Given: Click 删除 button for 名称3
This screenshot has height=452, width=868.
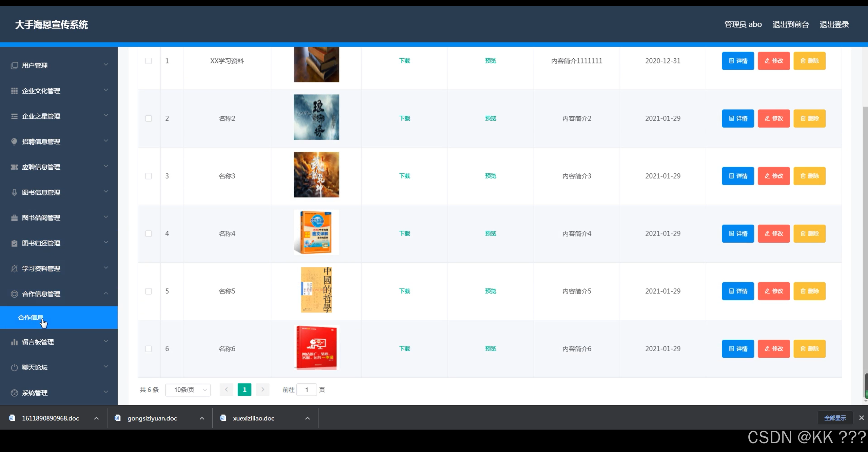Looking at the screenshot, I should [810, 176].
